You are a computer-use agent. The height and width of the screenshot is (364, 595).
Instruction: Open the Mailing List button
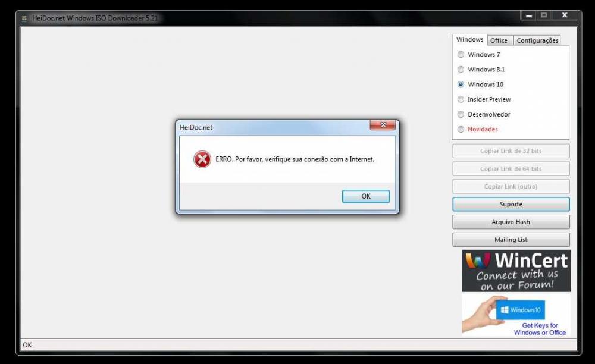coord(511,240)
